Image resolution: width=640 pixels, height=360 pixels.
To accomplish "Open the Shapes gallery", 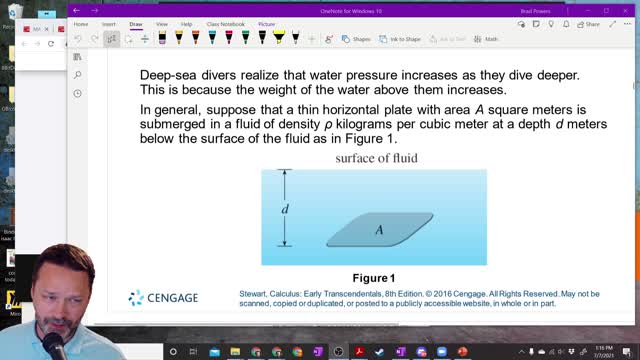I will [356, 39].
